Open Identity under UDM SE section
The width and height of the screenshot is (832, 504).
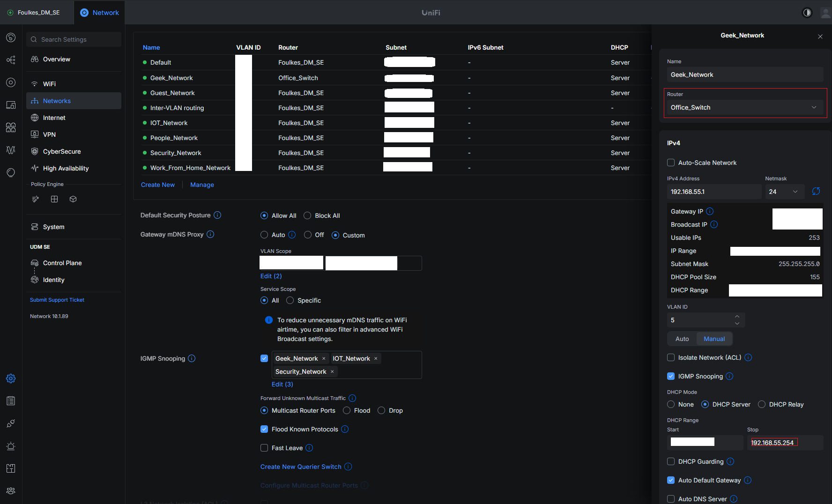tap(54, 280)
